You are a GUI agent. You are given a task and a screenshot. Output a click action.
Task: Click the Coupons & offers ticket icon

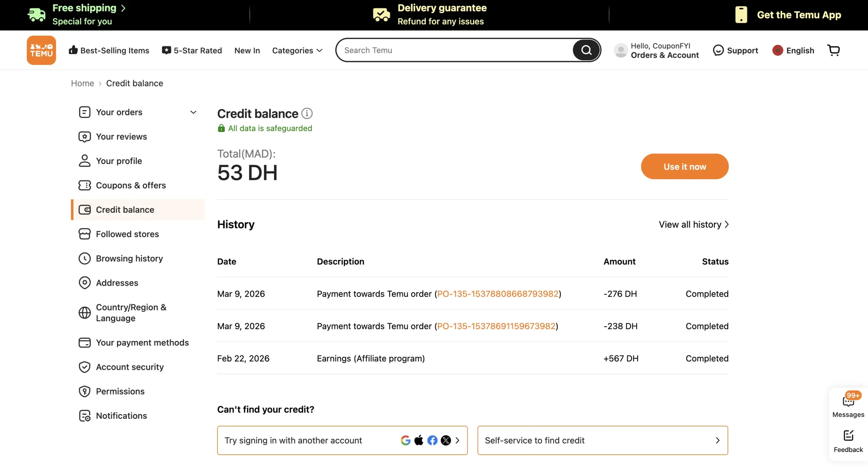[84, 185]
